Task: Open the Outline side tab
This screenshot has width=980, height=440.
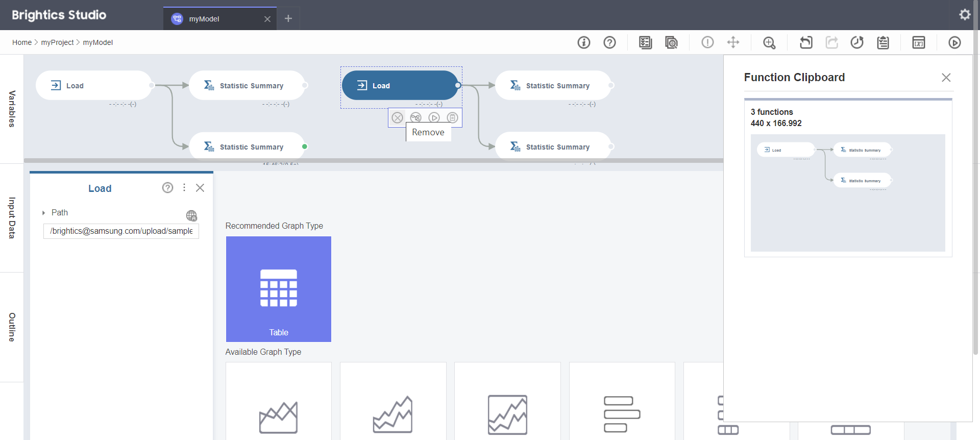Action: pyautogui.click(x=12, y=327)
